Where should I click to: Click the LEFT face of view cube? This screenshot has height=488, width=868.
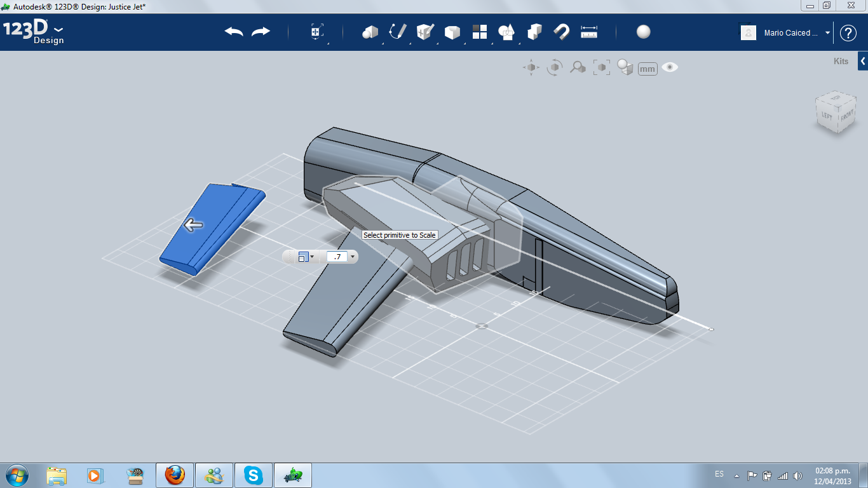click(827, 115)
